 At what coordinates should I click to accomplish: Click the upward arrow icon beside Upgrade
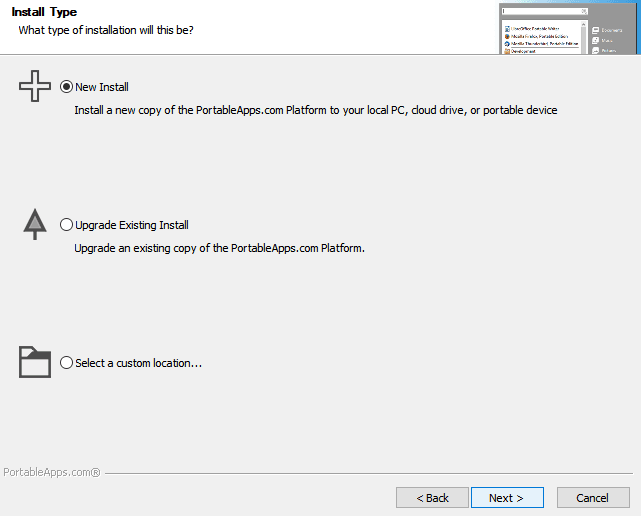point(35,225)
